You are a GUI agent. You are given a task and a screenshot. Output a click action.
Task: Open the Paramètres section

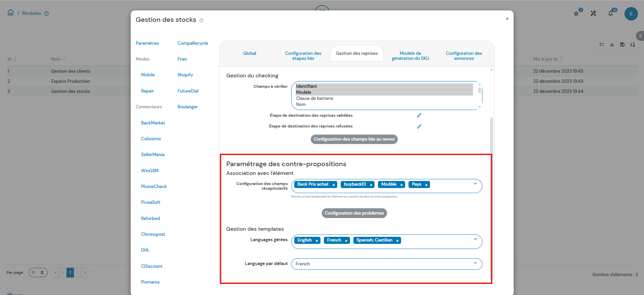pos(147,43)
